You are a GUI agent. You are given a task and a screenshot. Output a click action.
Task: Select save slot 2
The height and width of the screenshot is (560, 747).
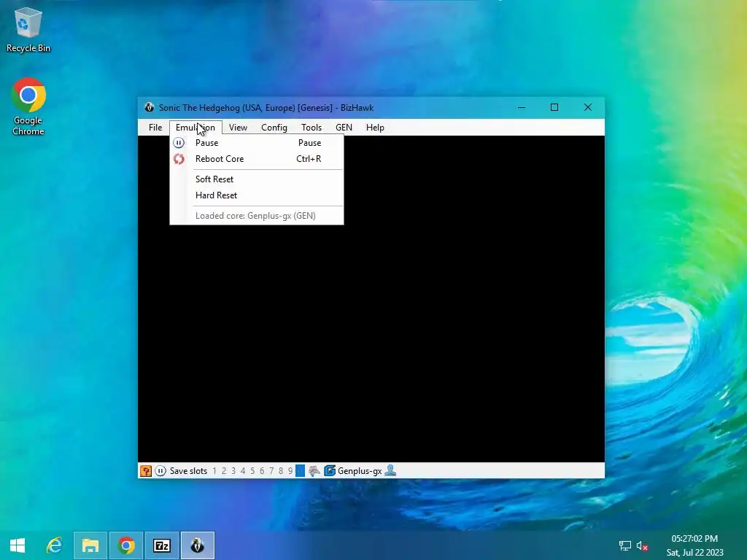224,471
